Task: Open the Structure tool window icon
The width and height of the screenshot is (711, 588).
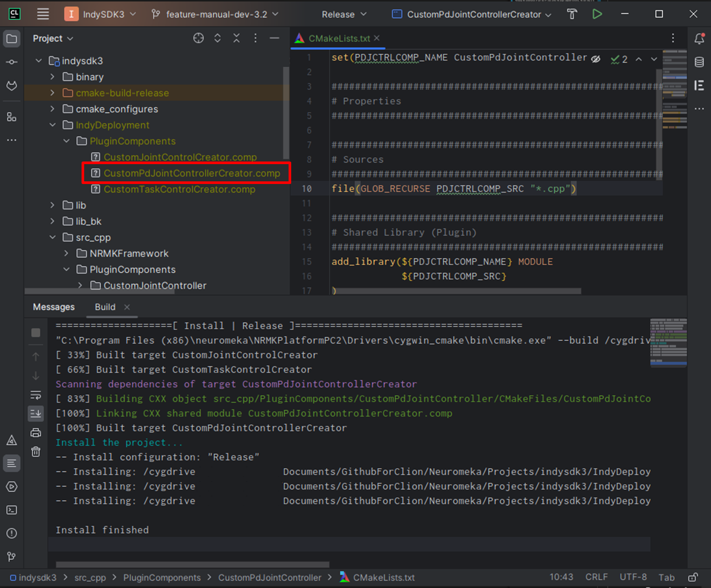Action: tap(12, 117)
